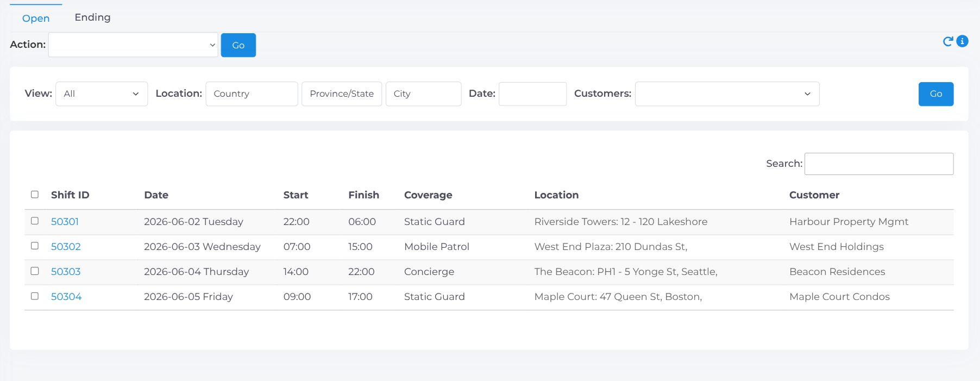Screen dimensions: 980x381
Task: Click the 22:00 start time of shift 50301
Action: click(x=296, y=222)
